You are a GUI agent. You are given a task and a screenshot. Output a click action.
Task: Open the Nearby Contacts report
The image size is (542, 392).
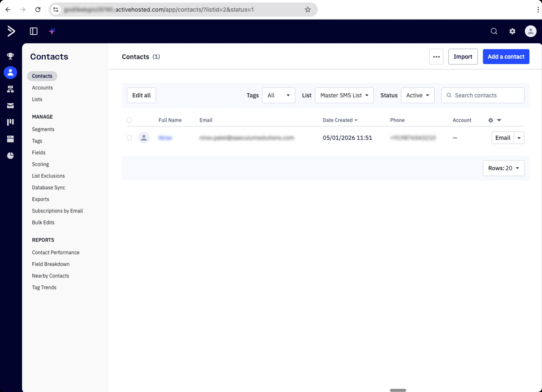51,276
